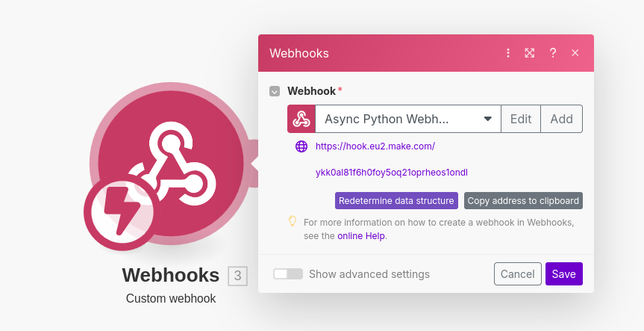Expand the Webhooks dialog to fullscreen
The width and height of the screenshot is (644, 331).
pos(529,53)
